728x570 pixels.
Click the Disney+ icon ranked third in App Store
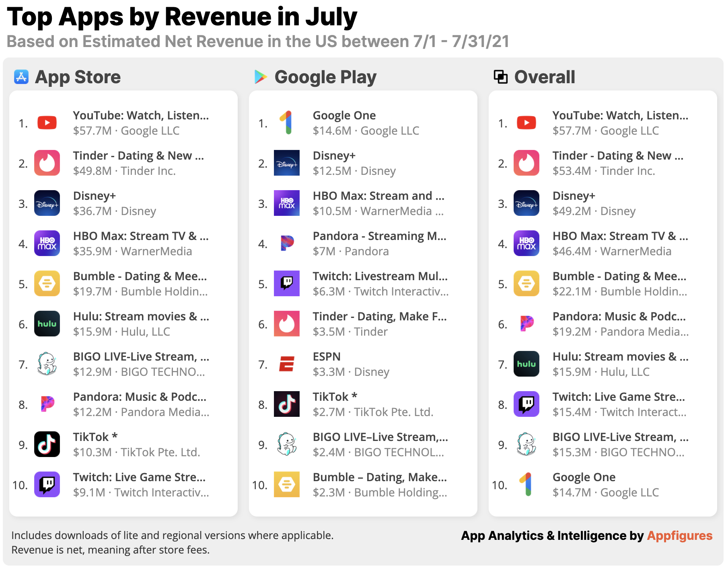tap(47, 203)
